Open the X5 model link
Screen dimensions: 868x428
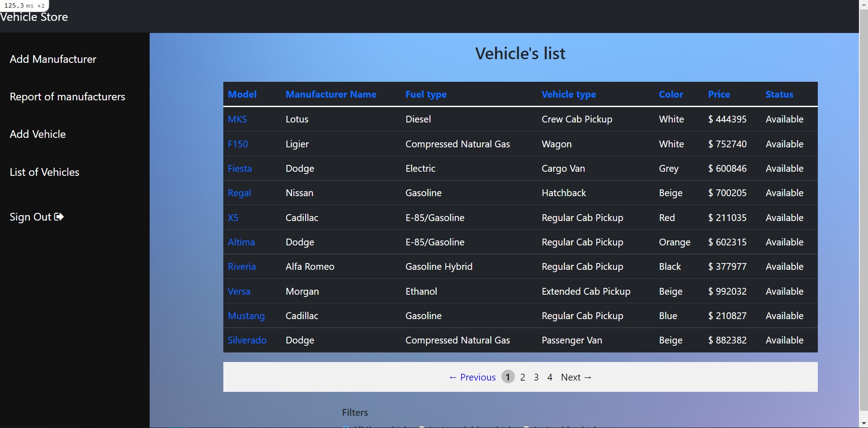click(x=233, y=218)
